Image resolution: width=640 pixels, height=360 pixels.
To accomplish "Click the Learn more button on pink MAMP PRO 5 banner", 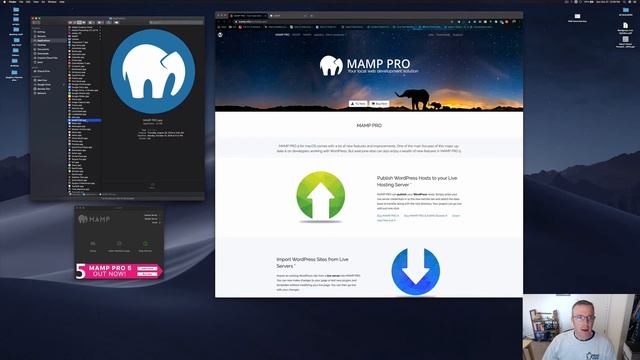I will tap(147, 269).
